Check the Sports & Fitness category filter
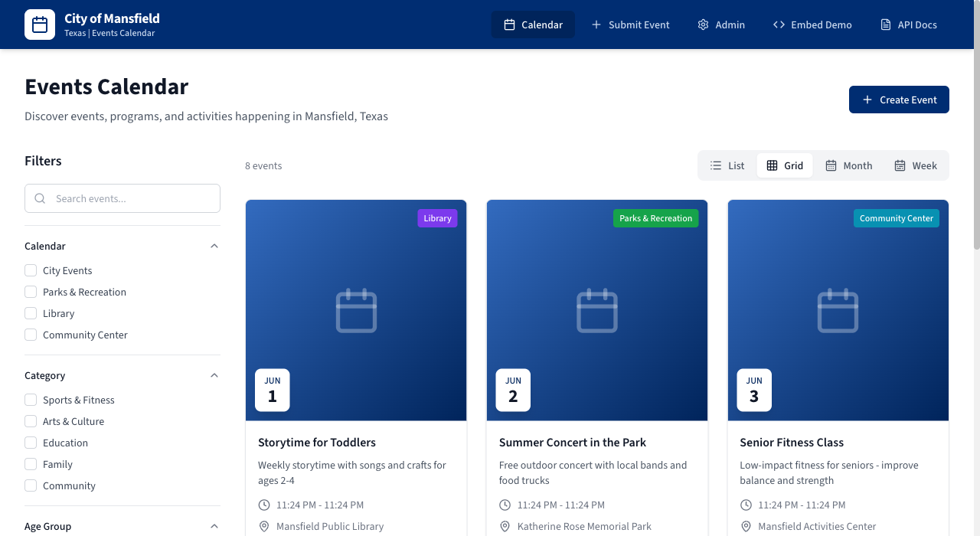Viewport: 980px width, 536px height. pyautogui.click(x=31, y=400)
